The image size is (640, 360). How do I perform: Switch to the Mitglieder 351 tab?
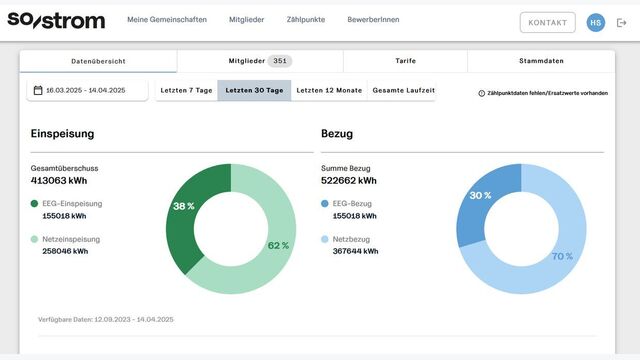point(260,61)
